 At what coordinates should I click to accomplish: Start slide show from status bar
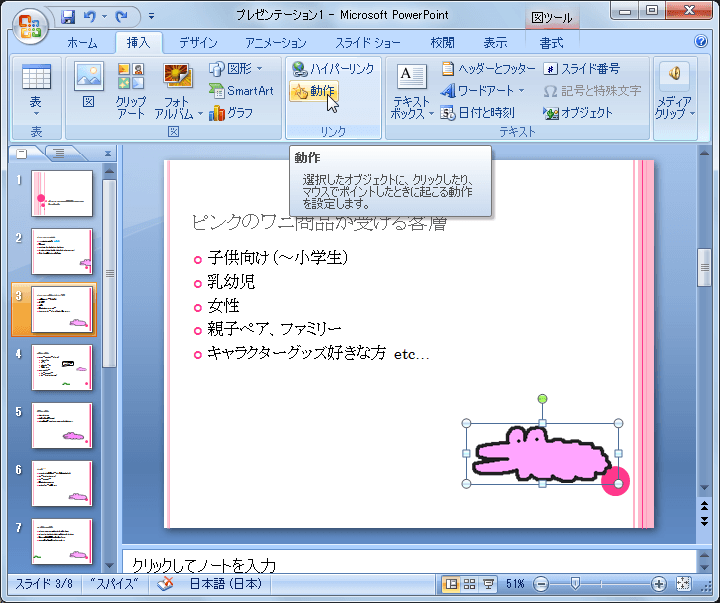[x=488, y=584]
